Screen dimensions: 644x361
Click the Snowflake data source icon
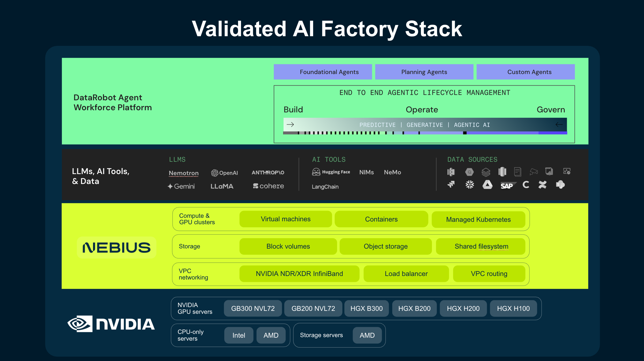click(x=470, y=185)
